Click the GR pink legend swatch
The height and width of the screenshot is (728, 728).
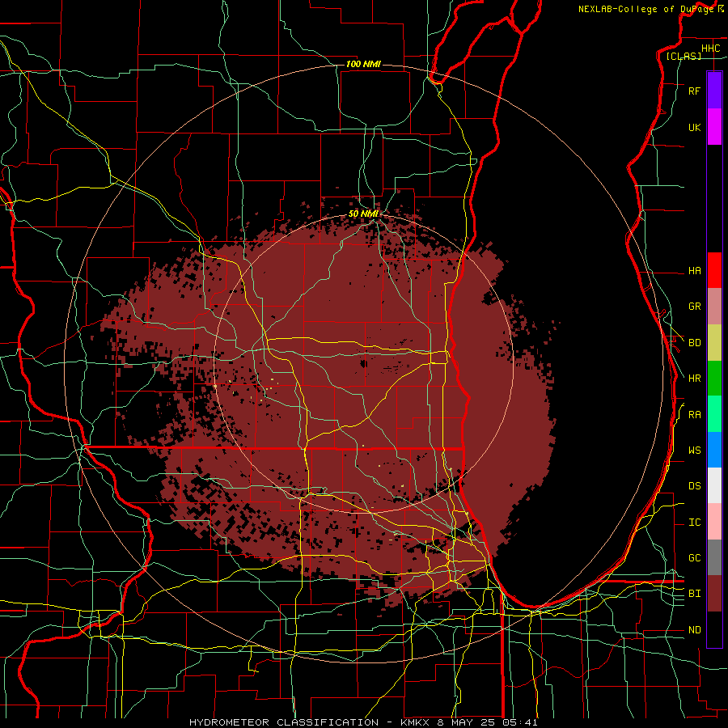tap(714, 307)
